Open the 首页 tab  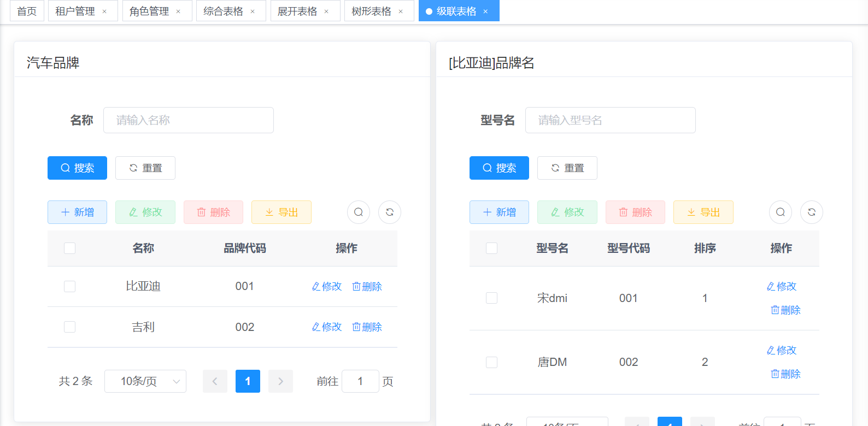point(27,11)
